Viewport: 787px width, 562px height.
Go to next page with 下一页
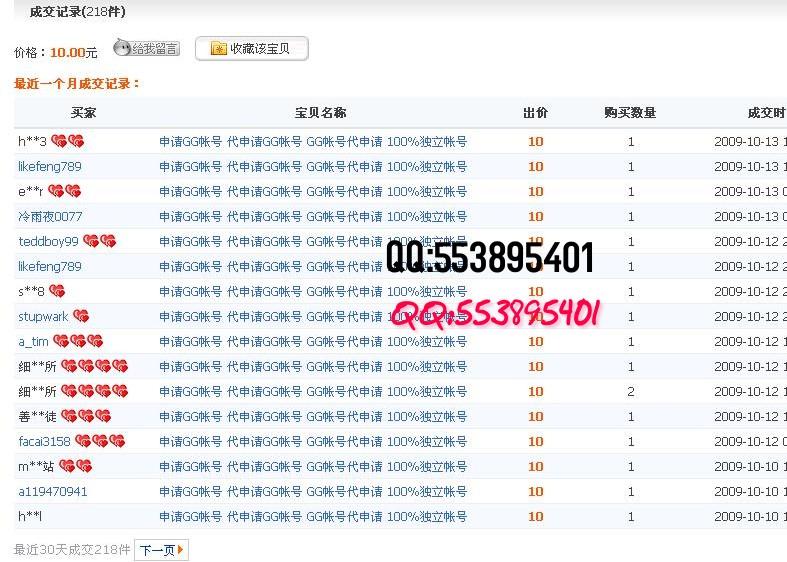point(162,550)
